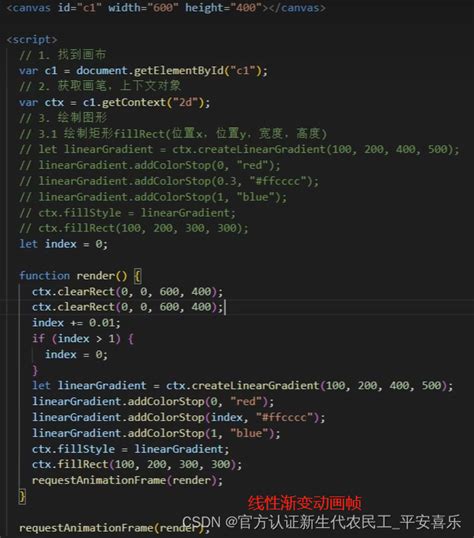Click the highlighted opening brace of render
474x538 pixels.
click(x=137, y=276)
